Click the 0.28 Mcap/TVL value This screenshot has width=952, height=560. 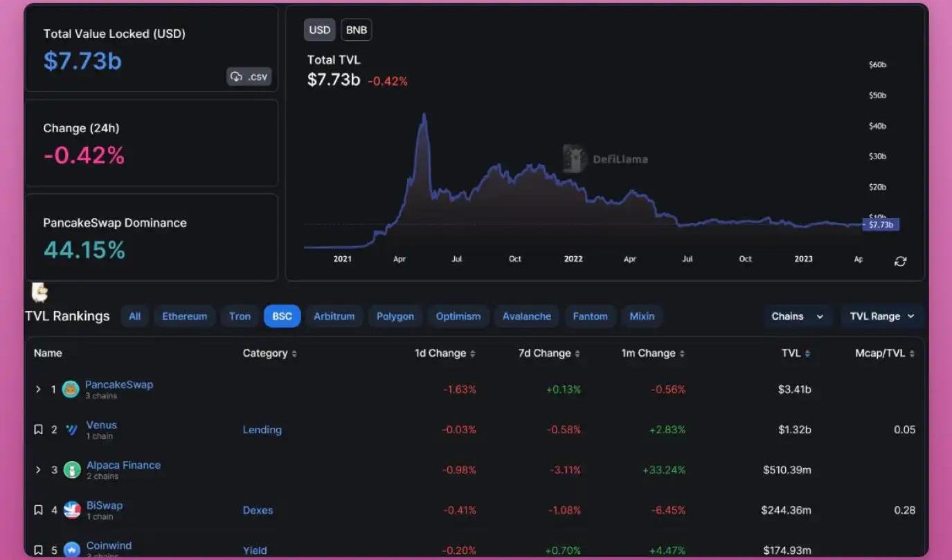904,510
